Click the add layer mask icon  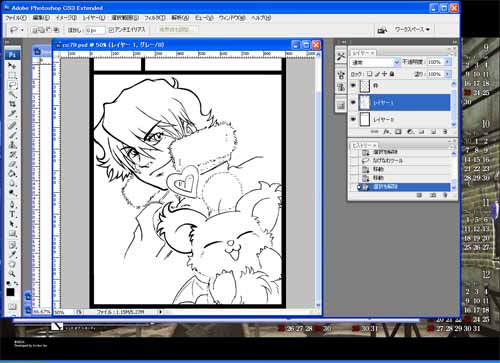[x=398, y=132]
